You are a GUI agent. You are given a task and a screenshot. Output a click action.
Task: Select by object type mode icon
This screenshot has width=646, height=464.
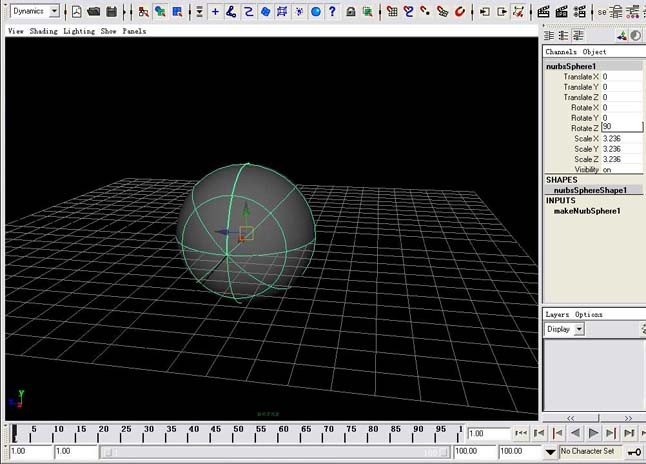pos(160,12)
